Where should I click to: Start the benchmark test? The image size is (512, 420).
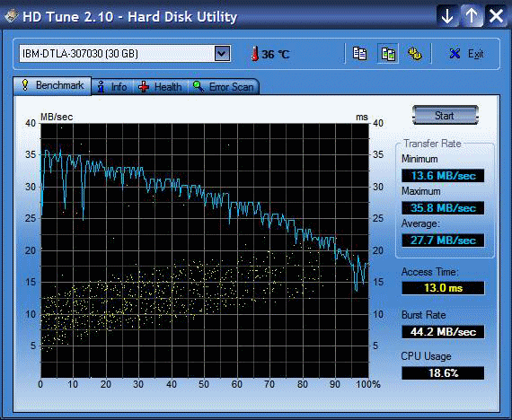pyautogui.click(x=446, y=115)
